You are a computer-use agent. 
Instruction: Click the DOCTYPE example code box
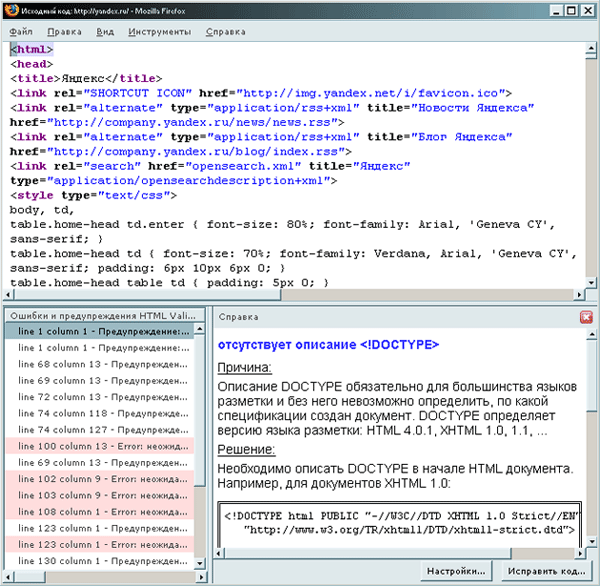point(399,523)
